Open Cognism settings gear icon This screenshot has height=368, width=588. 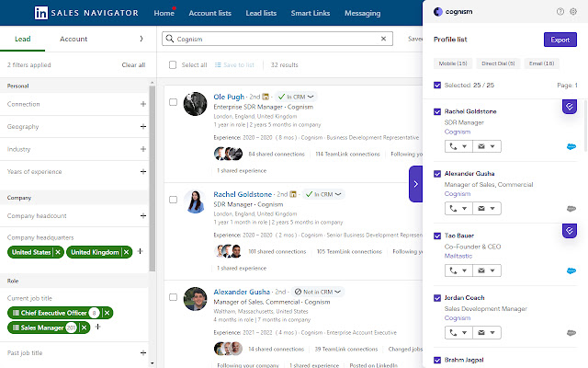(x=573, y=12)
